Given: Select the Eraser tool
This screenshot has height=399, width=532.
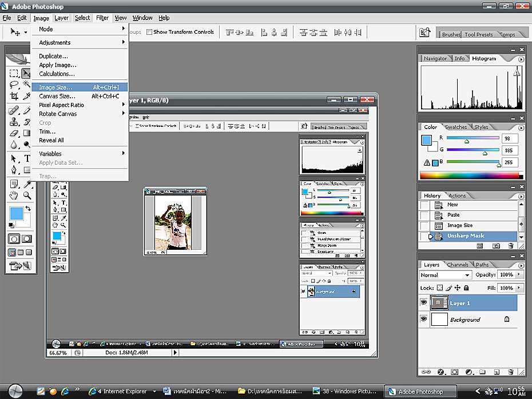Looking at the screenshot, I should point(14,133).
